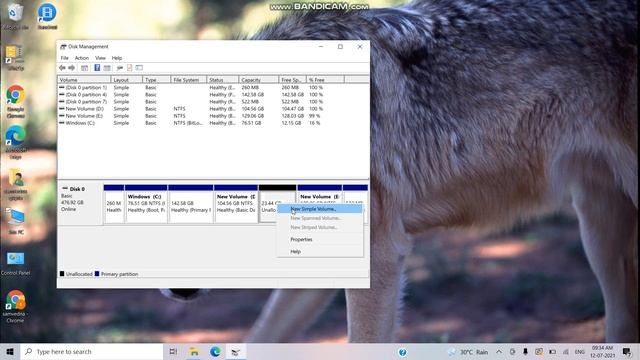Click the 30°C Rain weather widget
The height and width of the screenshot is (360, 640).
pyautogui.click(x=468, y=352)
